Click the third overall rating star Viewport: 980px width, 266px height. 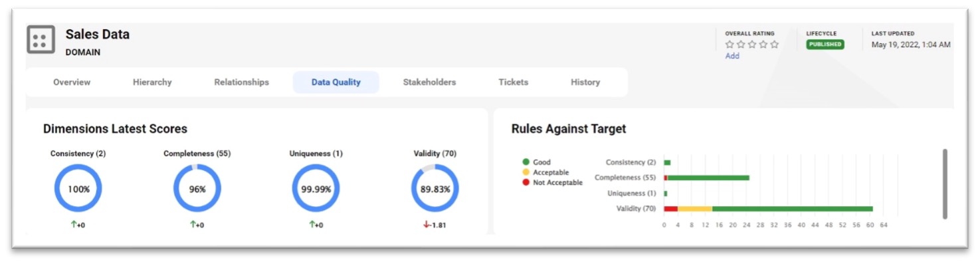[x=751, y=45]
